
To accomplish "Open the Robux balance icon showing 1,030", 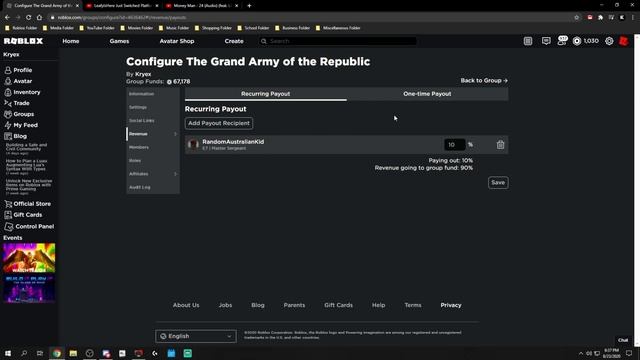I will pyautogui.click(x=577, y=41).
